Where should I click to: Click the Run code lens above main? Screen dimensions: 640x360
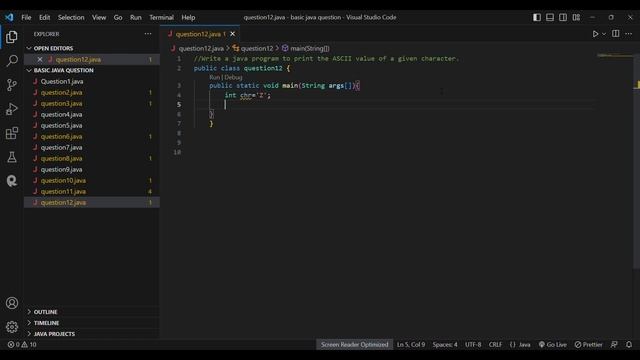(214, 77)
